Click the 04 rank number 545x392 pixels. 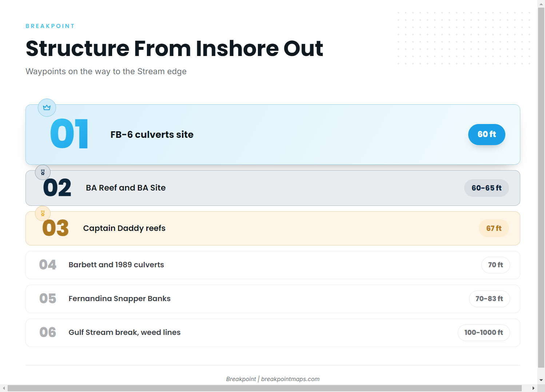coord(48,265)
